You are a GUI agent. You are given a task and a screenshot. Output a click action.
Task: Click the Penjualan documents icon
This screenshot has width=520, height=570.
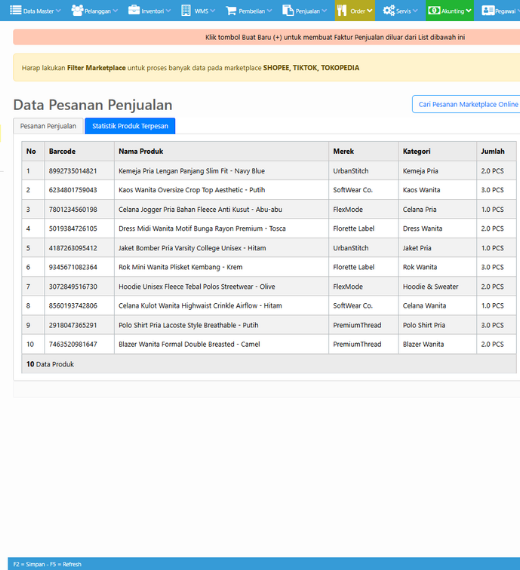(x=288, y=10)
